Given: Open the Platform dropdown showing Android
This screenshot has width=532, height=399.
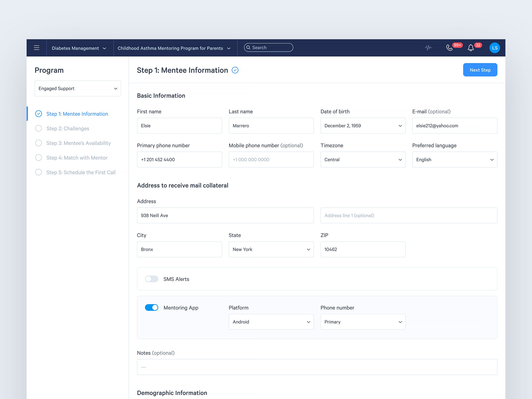Looking at the screenshot, I should [x=271, y=322].
